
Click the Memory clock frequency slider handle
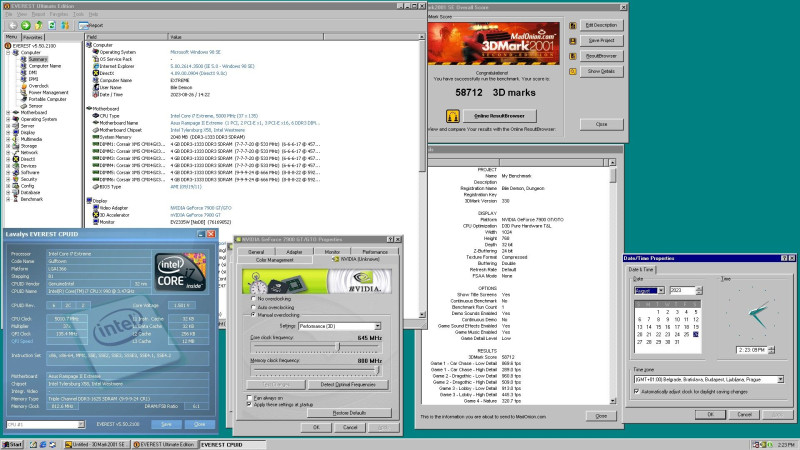click(x=377, y=370)
